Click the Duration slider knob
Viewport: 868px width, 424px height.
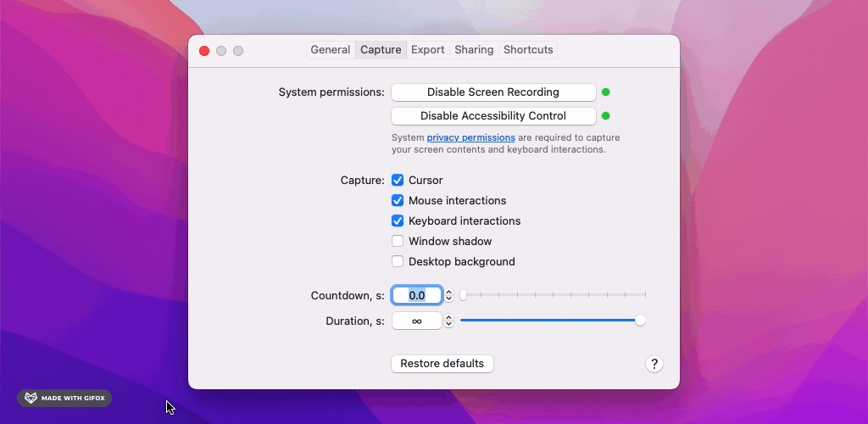tap(640, 321)
